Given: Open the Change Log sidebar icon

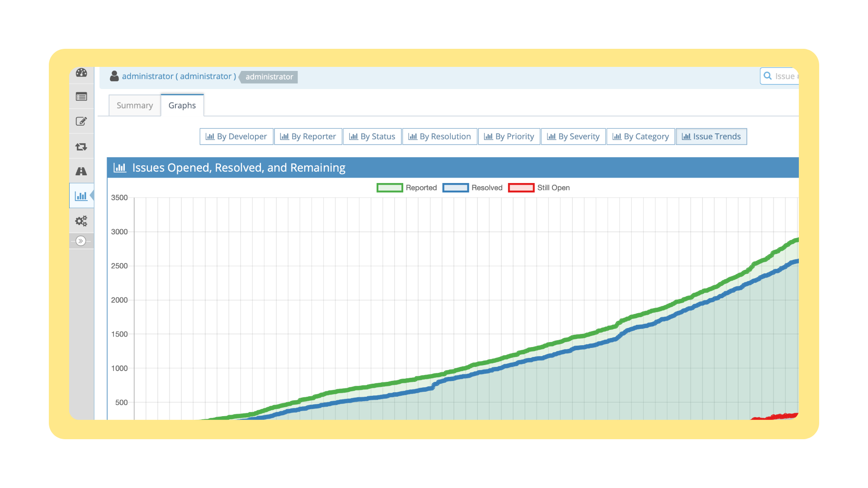Looking at the screenshot, I should coord(81,146).
